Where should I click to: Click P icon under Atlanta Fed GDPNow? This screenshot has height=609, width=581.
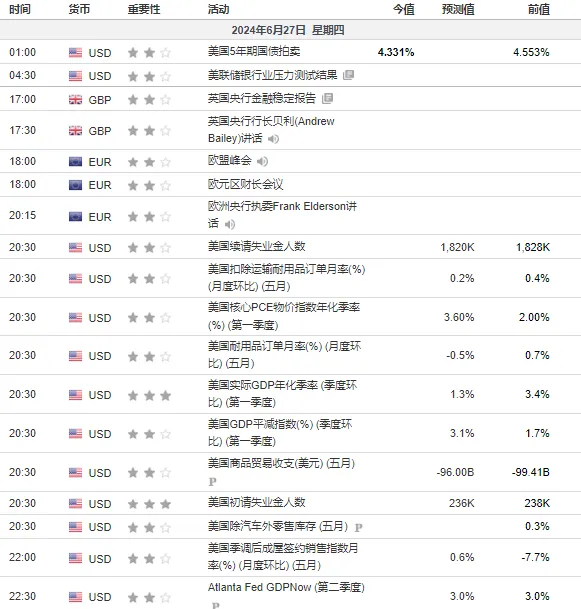click(216, 605)
